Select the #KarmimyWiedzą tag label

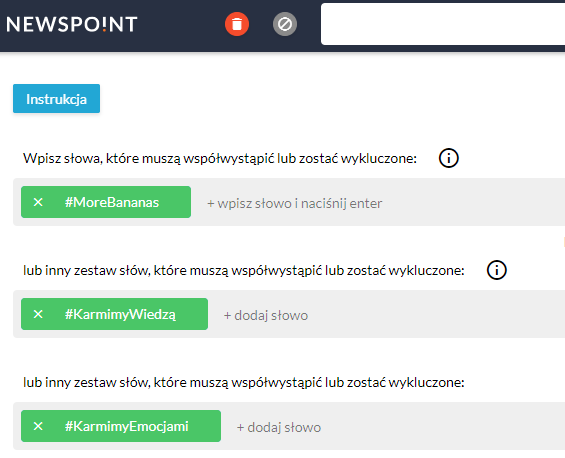[120, 314]
